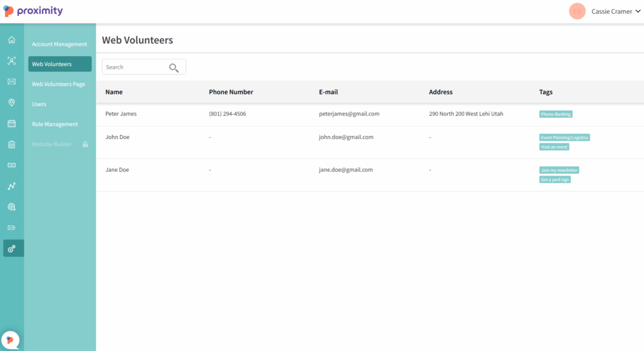Screen dimensions: 644x351
Task: Click the search magnifying glass icon
Action: click(x=174, y=67)
